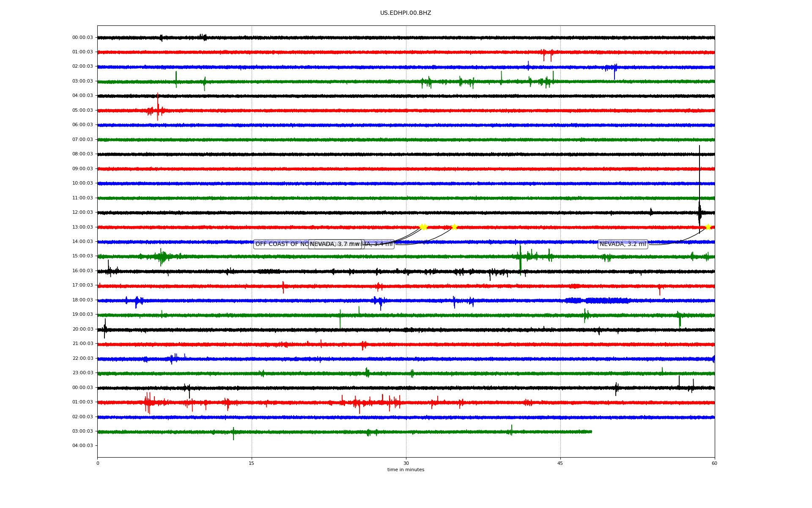This screenshot has height=508, width=812.
Task: Click the x-axis label time in minutes
Action: pyautogui.click(x=406, y=470)
